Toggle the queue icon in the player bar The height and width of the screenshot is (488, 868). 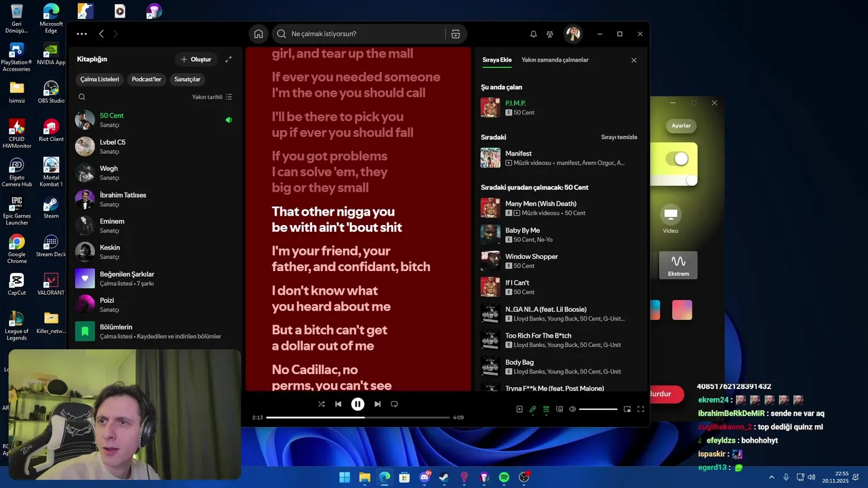pyautogui.click(x=546, y=409)
